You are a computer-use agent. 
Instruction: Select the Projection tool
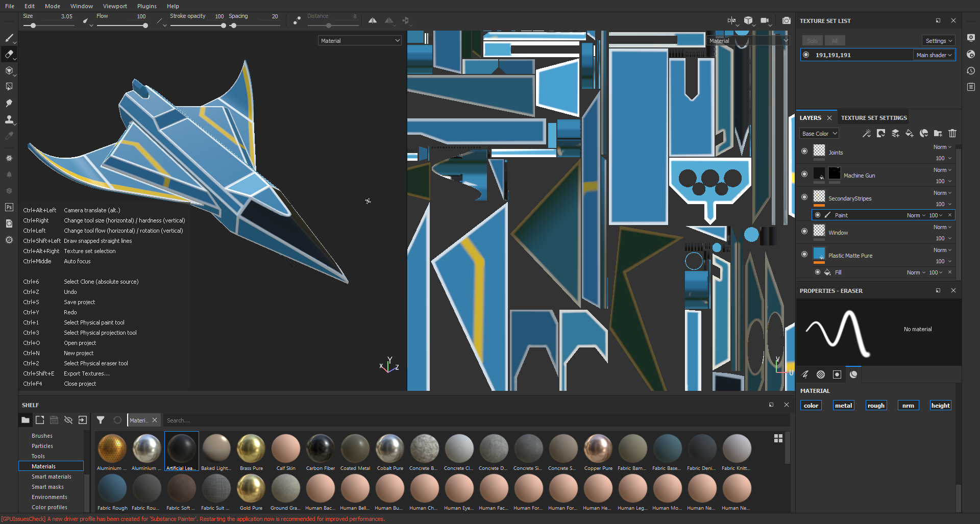click(9, 70)
